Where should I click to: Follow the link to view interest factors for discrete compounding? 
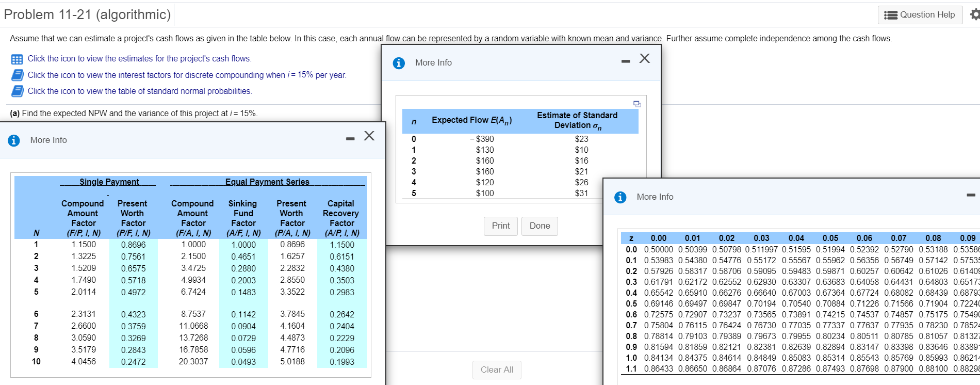(187, 75)
